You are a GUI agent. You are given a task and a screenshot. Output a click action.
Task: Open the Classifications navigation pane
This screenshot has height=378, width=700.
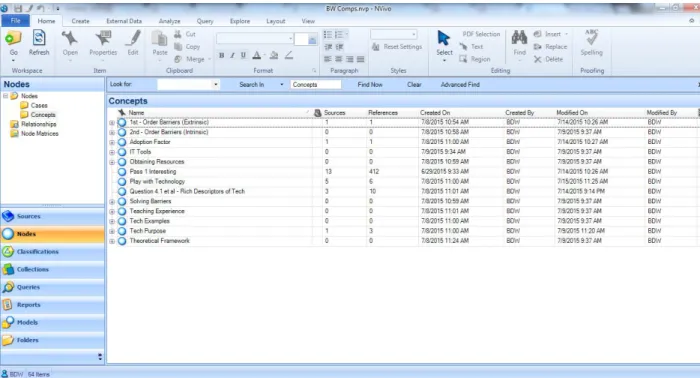[x=52, y=252]
